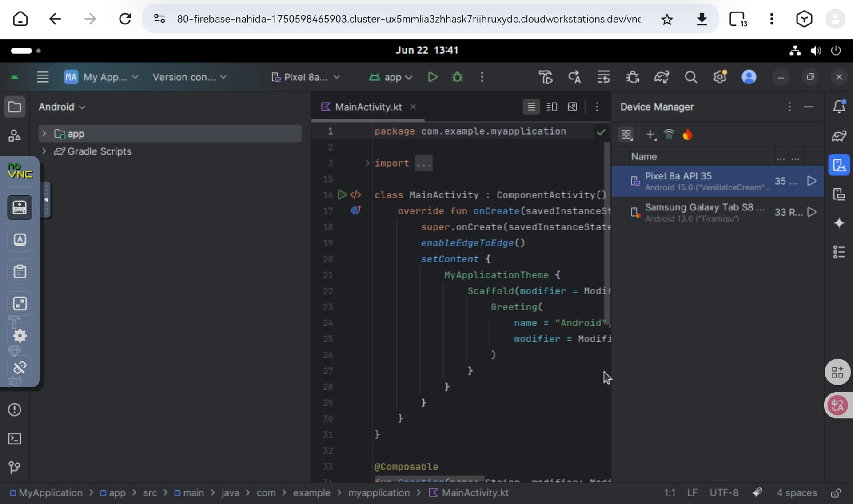
Task: Expand Gradle Scripts tree node
Action: click(44, 151)
